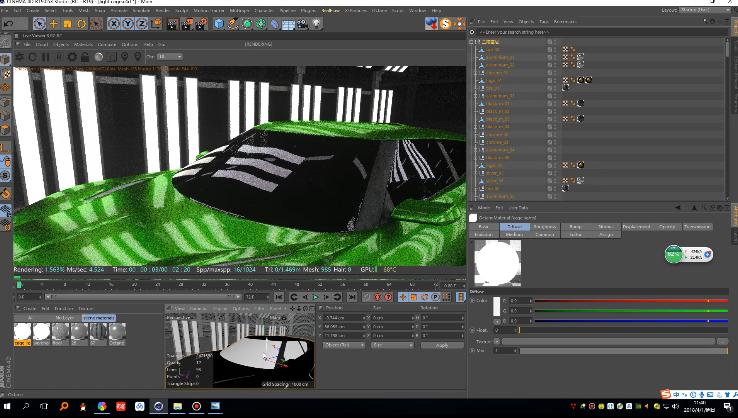Click the Apply button in coordinates panel

pyautogui.click(x=442, y=346)
